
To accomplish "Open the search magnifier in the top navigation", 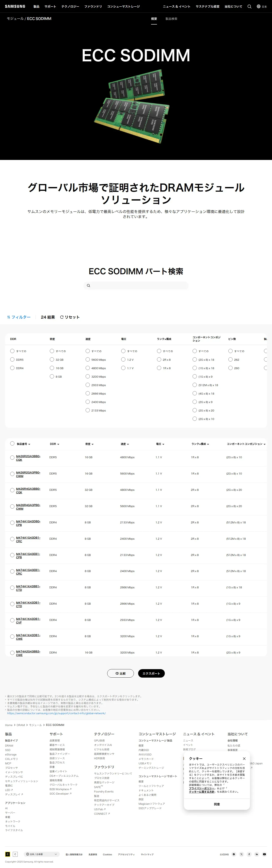I will tap(249, 6).
